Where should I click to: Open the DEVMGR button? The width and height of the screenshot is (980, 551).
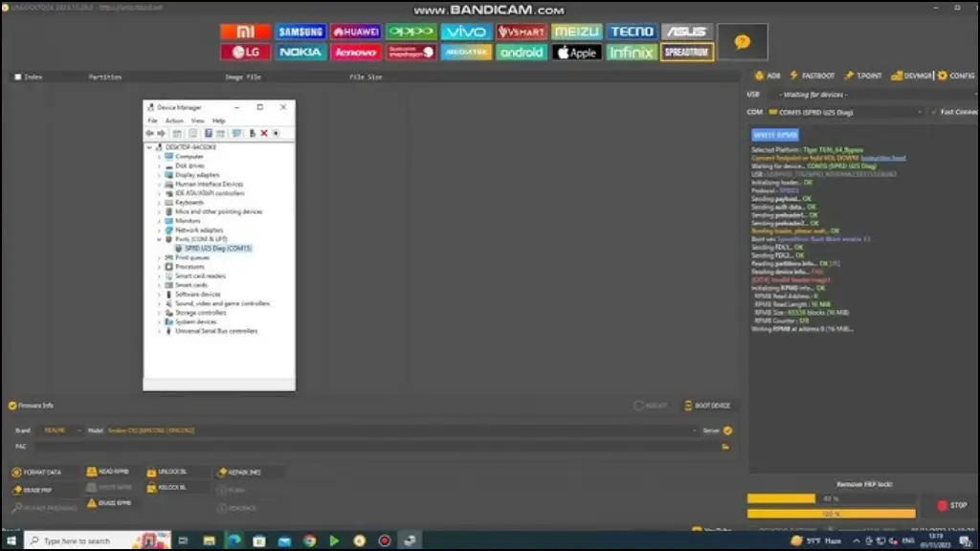pos(911,76)
